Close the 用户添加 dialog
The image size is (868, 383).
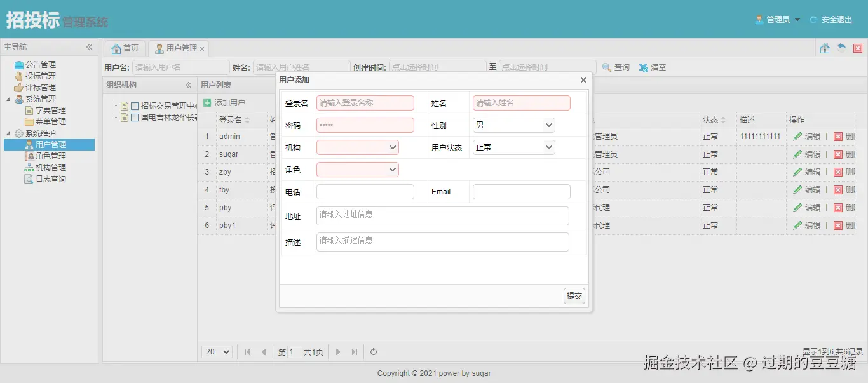coord(583,80)
